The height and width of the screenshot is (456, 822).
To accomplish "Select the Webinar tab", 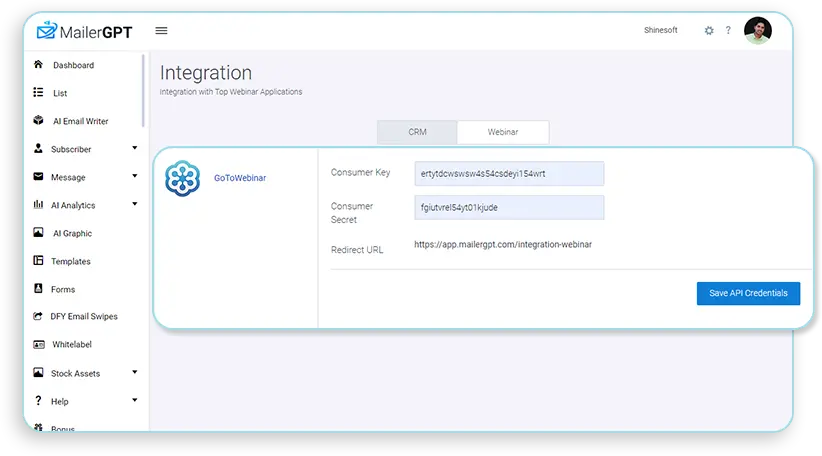I will tap(502, 132).
